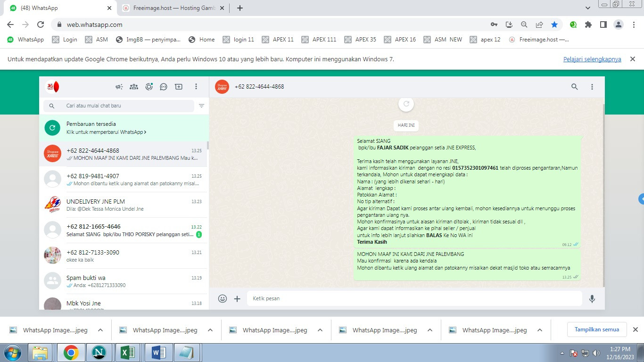Start a voice message with the microphone icon
644x362 pixels.
pyautogui.click(x=592, y=298)
